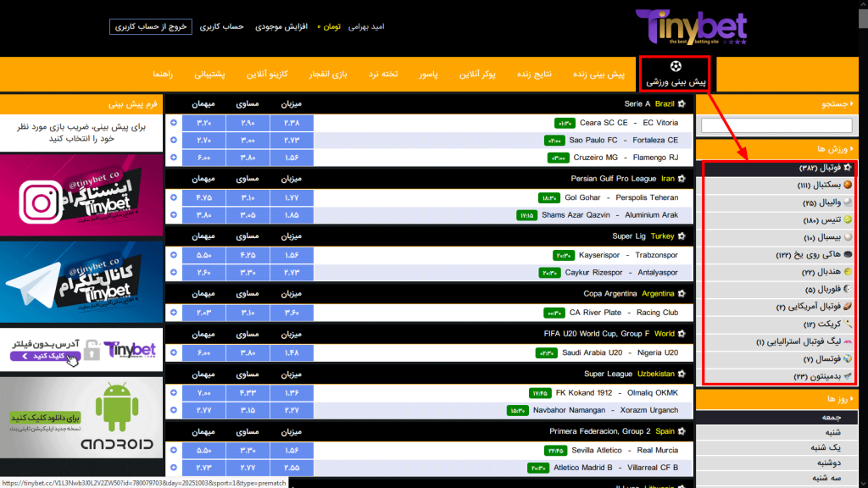Open بازی انفجار in the top menu

click(330, 75)
